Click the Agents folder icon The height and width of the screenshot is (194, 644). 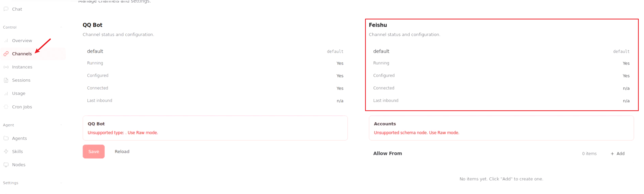click(6, 138)
